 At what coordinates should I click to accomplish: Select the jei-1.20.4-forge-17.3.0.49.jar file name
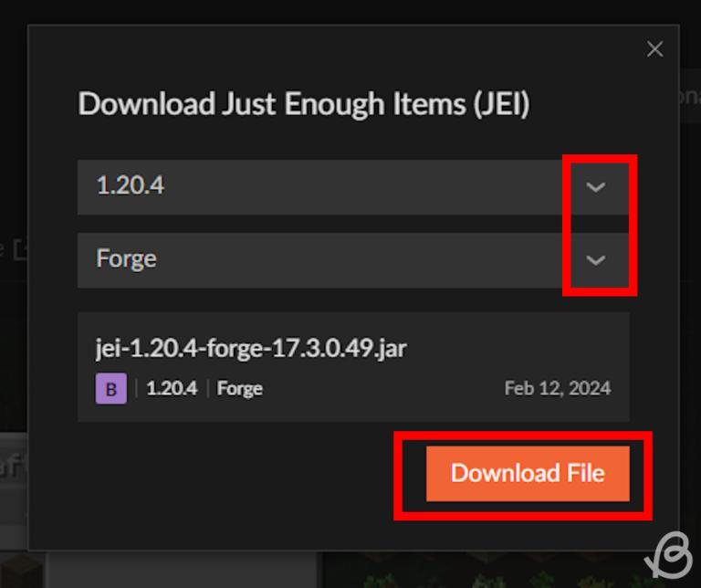click(x=251, y=349)
